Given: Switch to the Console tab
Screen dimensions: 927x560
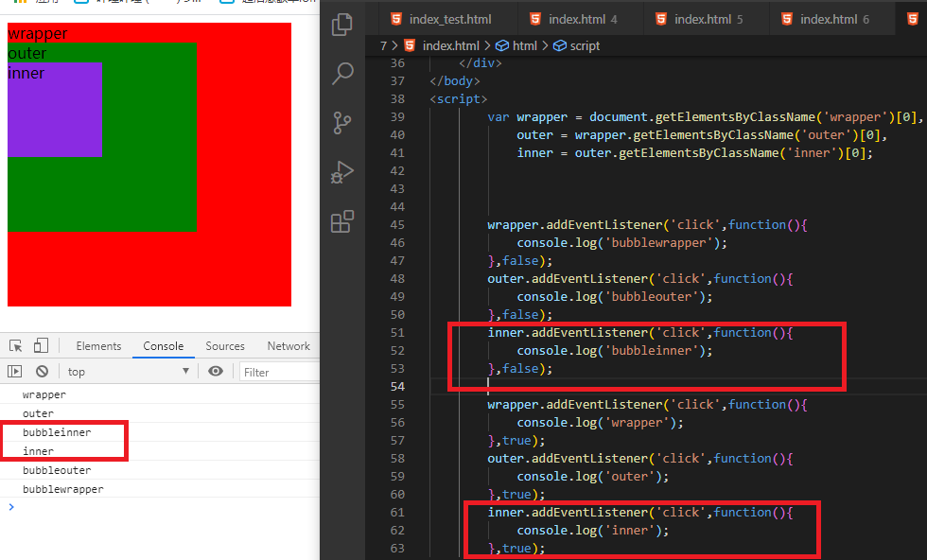Looking at the screenshot, I should [163, 346].
